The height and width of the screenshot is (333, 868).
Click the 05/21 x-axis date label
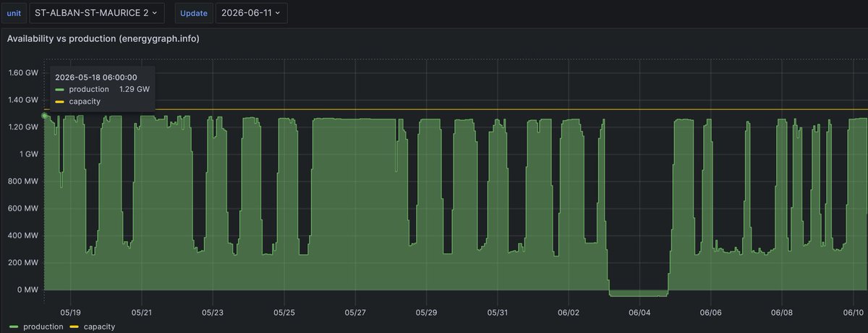point(142,312)
